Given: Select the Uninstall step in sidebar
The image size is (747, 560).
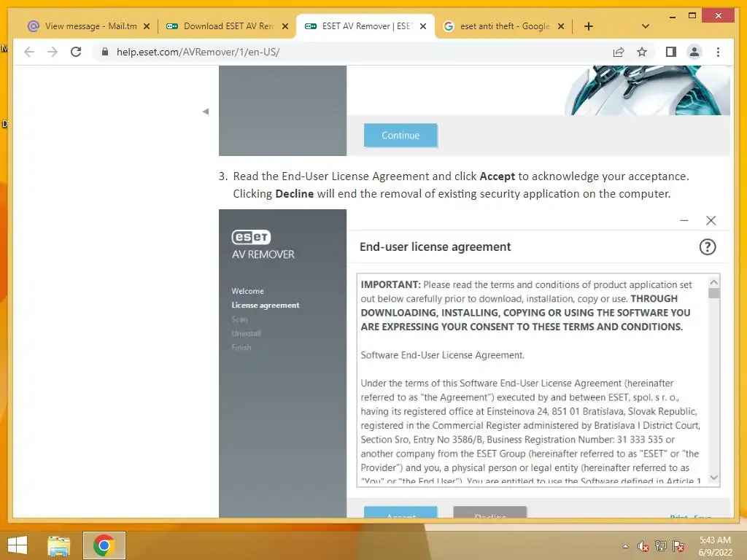Looking at the screenshot, I should coord(247,333).
